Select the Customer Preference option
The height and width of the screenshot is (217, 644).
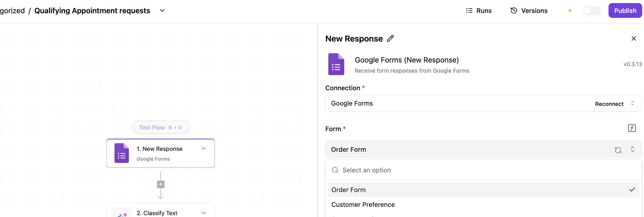point(363,205)
